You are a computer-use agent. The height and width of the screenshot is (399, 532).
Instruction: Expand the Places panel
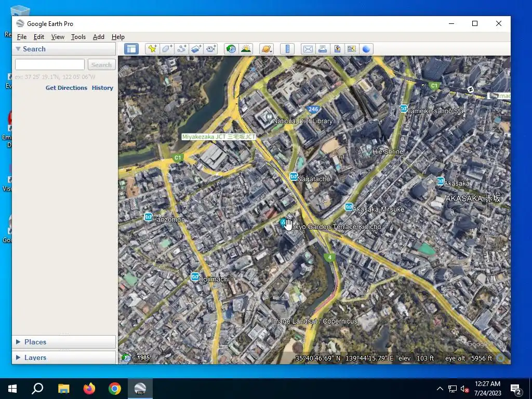tap(18, 342)
